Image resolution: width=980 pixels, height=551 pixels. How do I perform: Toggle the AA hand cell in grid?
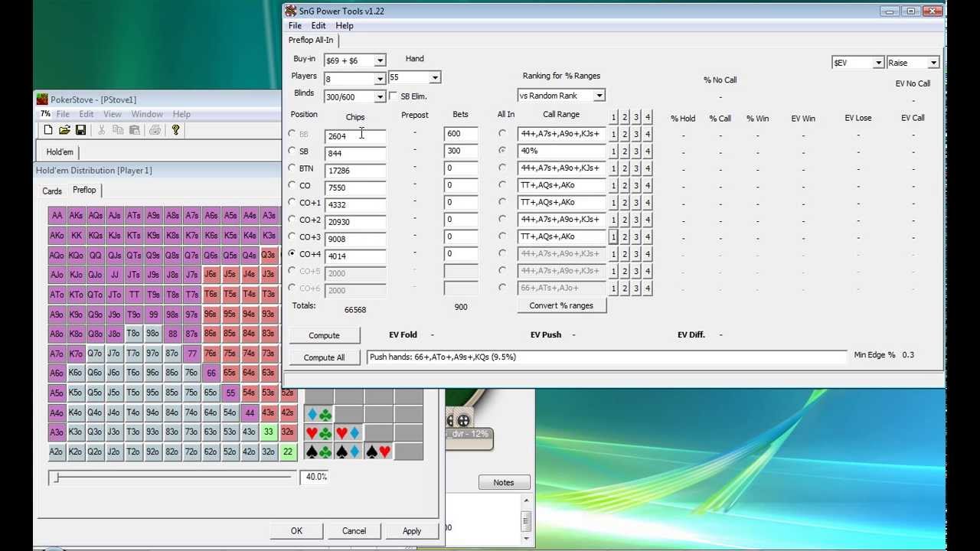(57, 216)
